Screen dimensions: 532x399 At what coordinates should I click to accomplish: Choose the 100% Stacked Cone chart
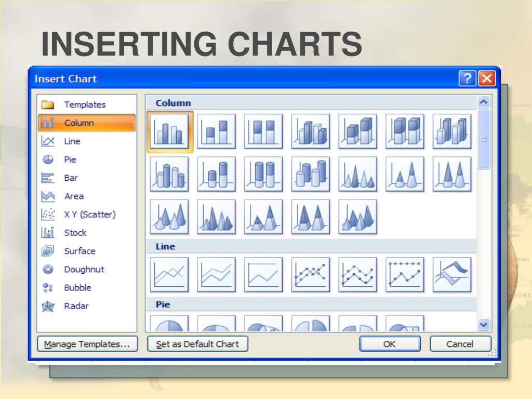(x=453, y=174)
